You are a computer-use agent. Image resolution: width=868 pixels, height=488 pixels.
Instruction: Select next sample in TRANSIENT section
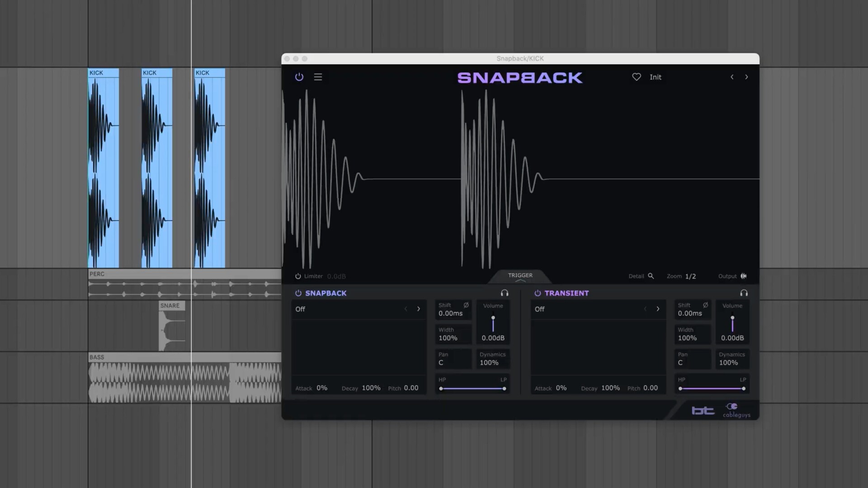pyautogui.click(x=658, y=309)
